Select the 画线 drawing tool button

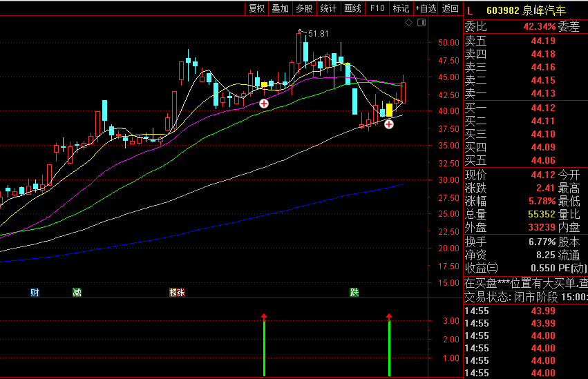point(352,8)
